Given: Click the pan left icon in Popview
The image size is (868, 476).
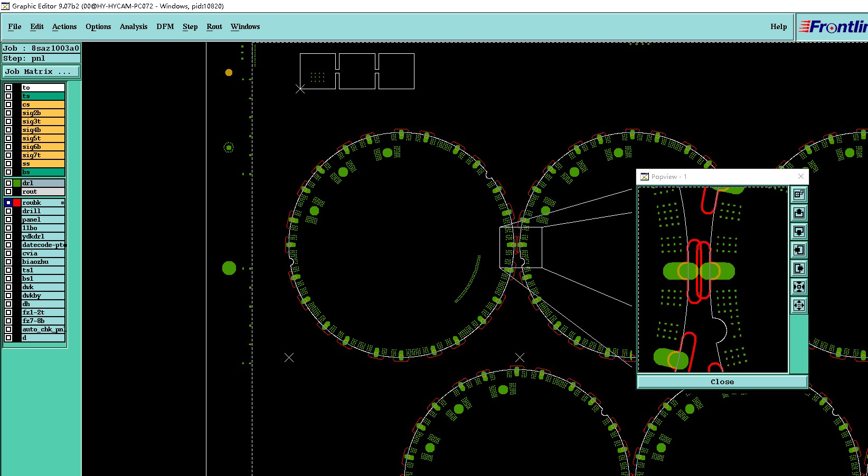Looking at the screenshot, I should tap(799, 250).
